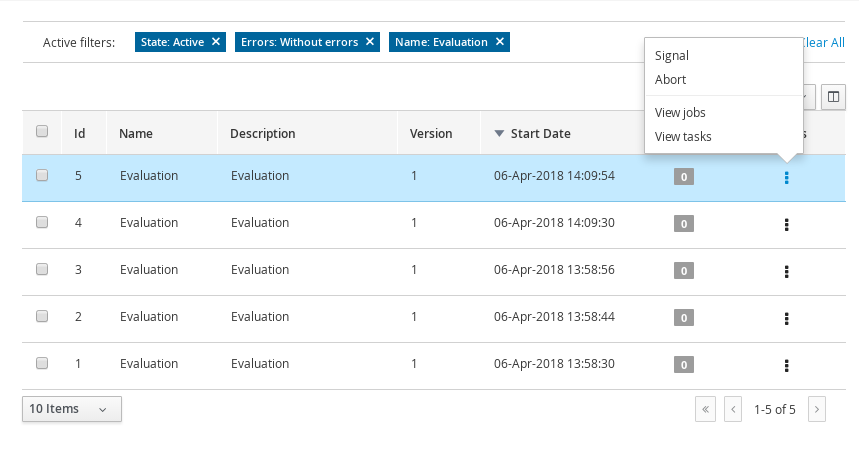Go to the next page of results
The image size is (859, 449).
tap(817, 409)
